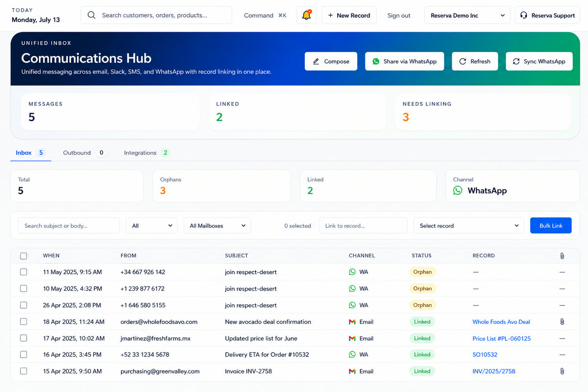The image size is (588, 392).
Task: Click the CHANNEL column header
Action: pyautogui.click(x=362, y=256)
